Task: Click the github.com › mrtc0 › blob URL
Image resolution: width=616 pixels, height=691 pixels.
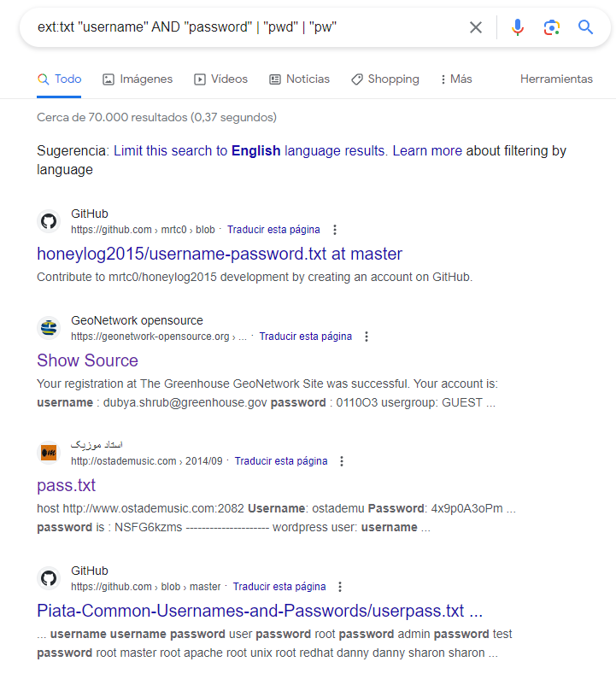Action: click(143, 230)
